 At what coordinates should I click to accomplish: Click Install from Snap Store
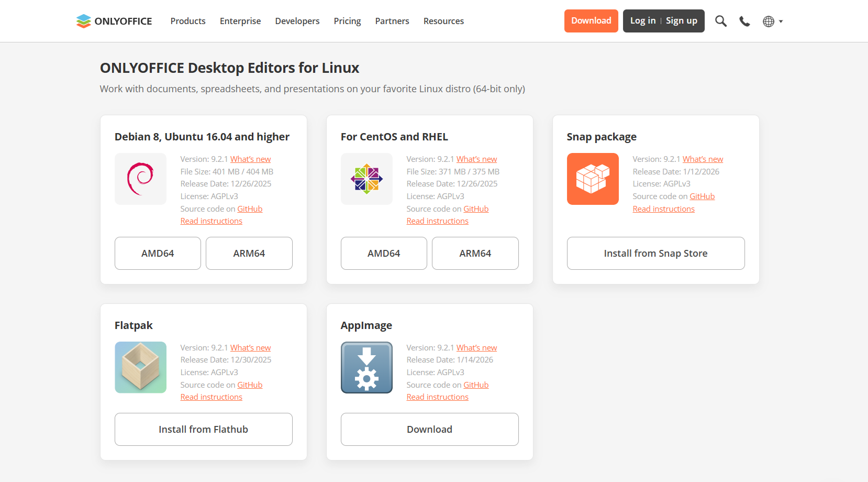[655, 253]
